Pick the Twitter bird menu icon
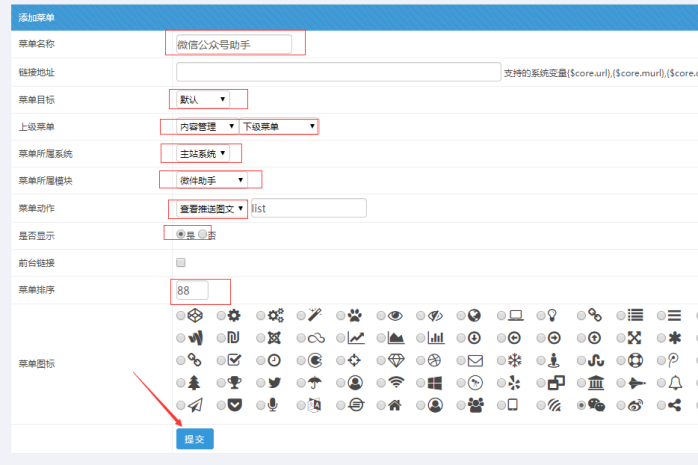The height and width of the screenshot is (465, 698). point(261,382)
